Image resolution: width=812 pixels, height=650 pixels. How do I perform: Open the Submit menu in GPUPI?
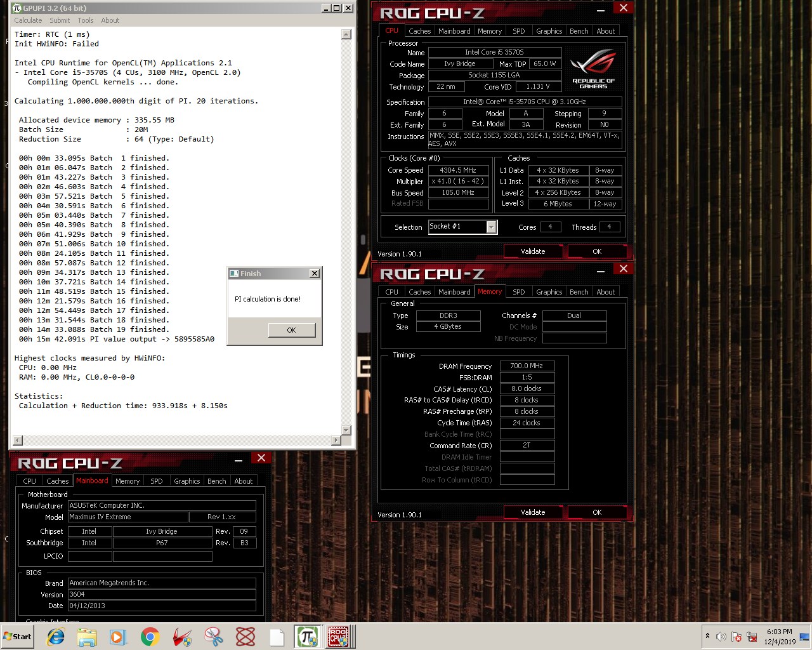click(x=60, y=20)
